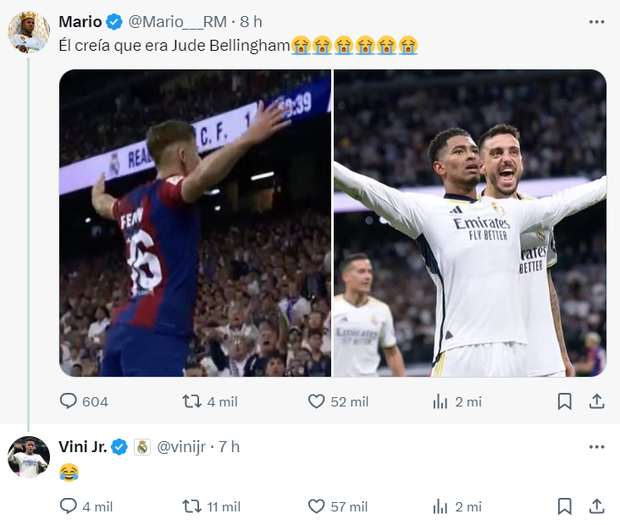620x525 pixels.
Task: Like Vini Jr.'s tweet with 57 mil likes
Action: pyautogui.click(x=317, y=506)
